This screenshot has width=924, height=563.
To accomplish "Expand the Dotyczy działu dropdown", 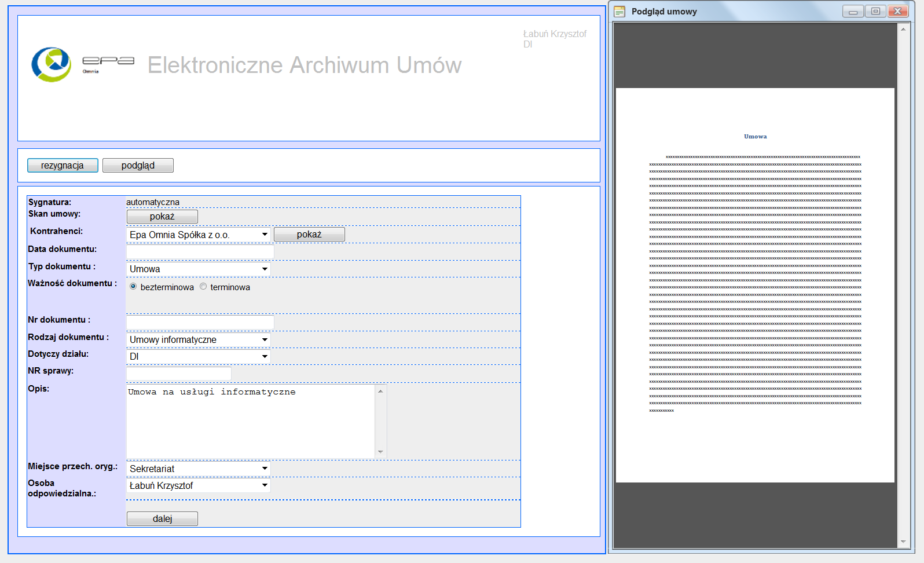I will [x=199, y=356].
